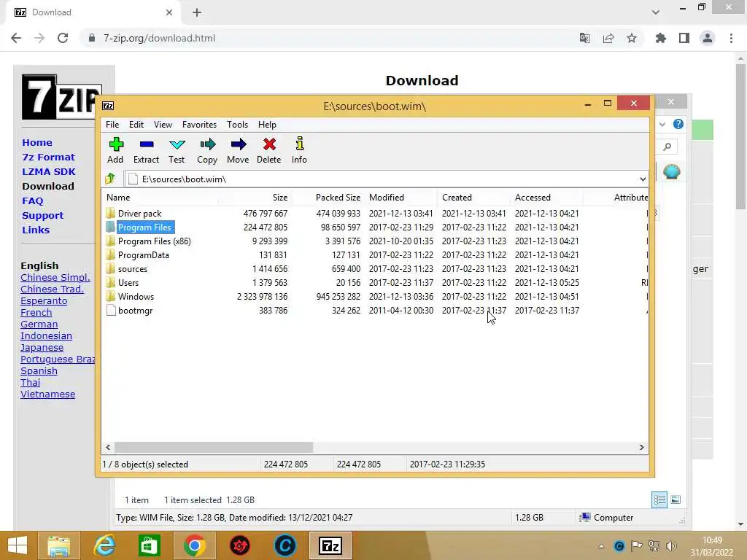Click the Add toolbar icon in 7-Zip
This screenshot has height=560, width=747.
click(116, 144)
